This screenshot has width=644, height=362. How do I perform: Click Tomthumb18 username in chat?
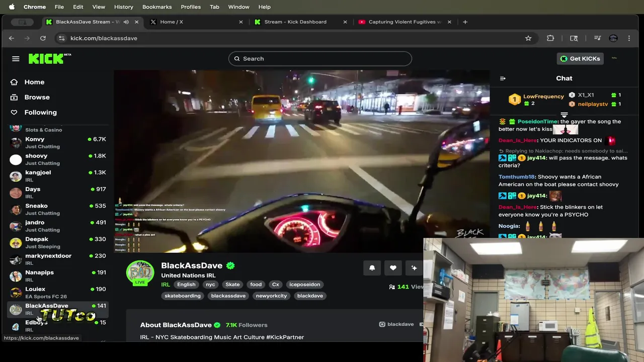click(x=517, y=177)
